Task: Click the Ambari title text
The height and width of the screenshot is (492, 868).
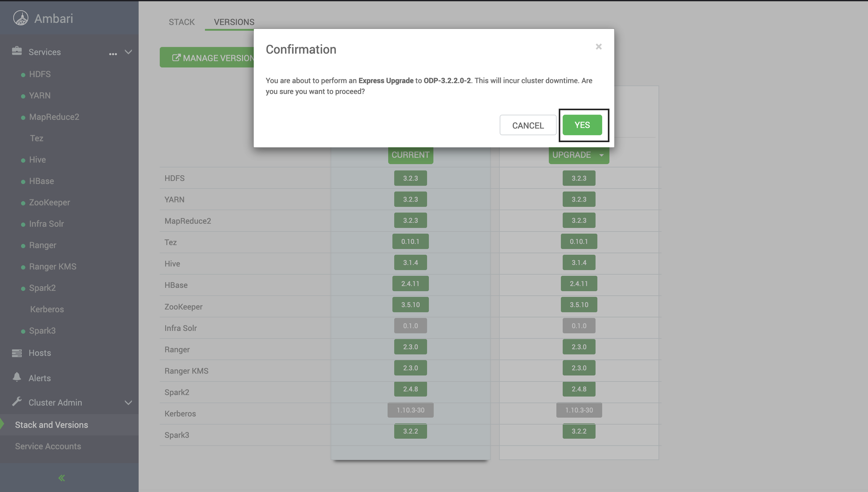Action: (x=54, y=19)
